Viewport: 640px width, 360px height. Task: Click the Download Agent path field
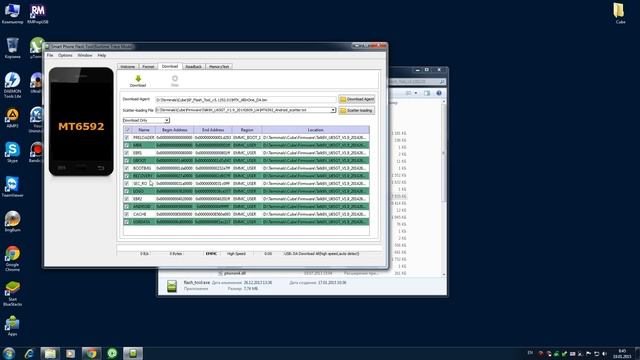(246, 100)
